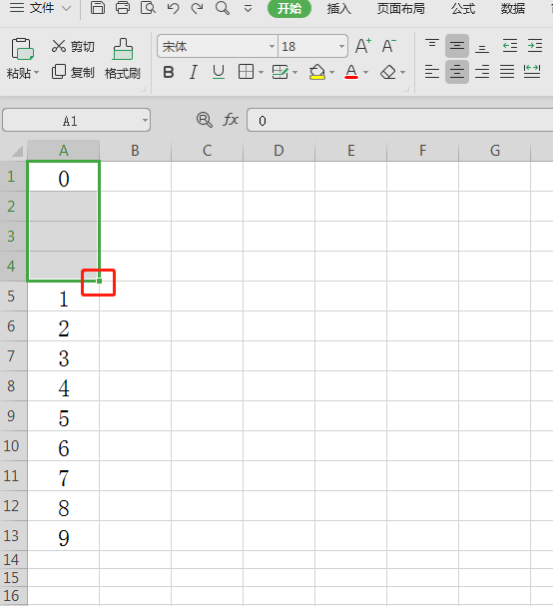Click the red font color button
The width and height of the screenshot is (554, 607).
(351, 72)
